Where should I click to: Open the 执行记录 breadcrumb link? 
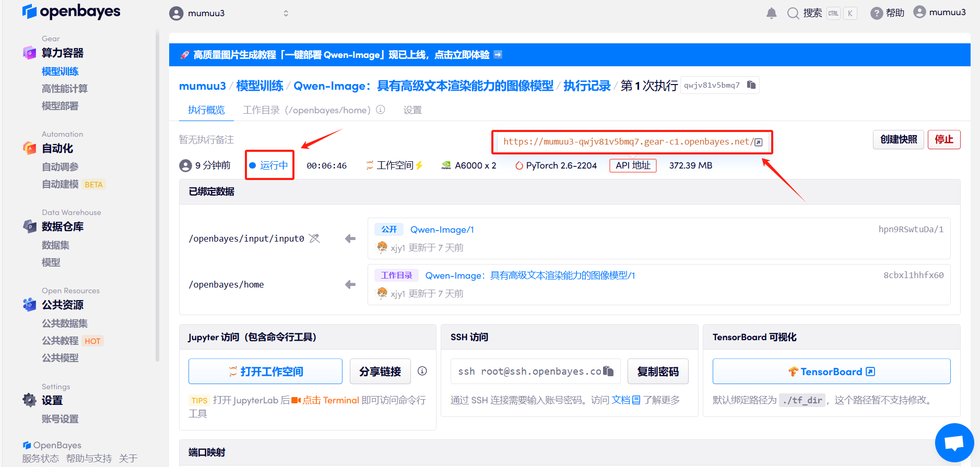(587, 86)
